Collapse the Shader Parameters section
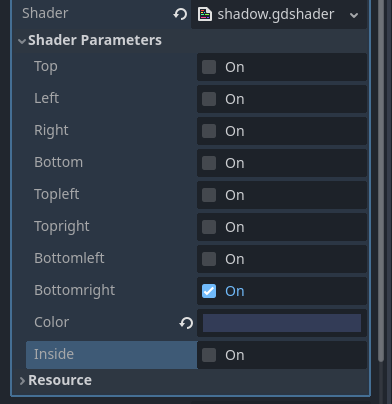The image size is (392, 404). pos(22,41)
